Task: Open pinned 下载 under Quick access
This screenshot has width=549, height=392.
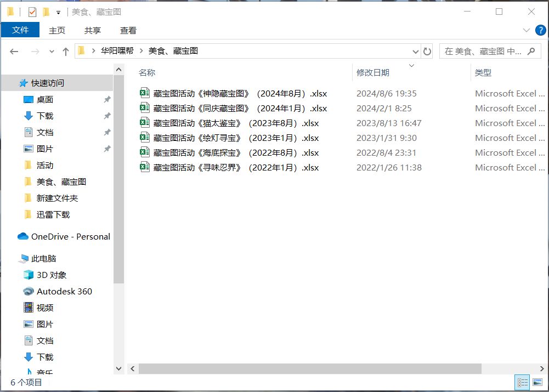Action: tap(45, 116)
